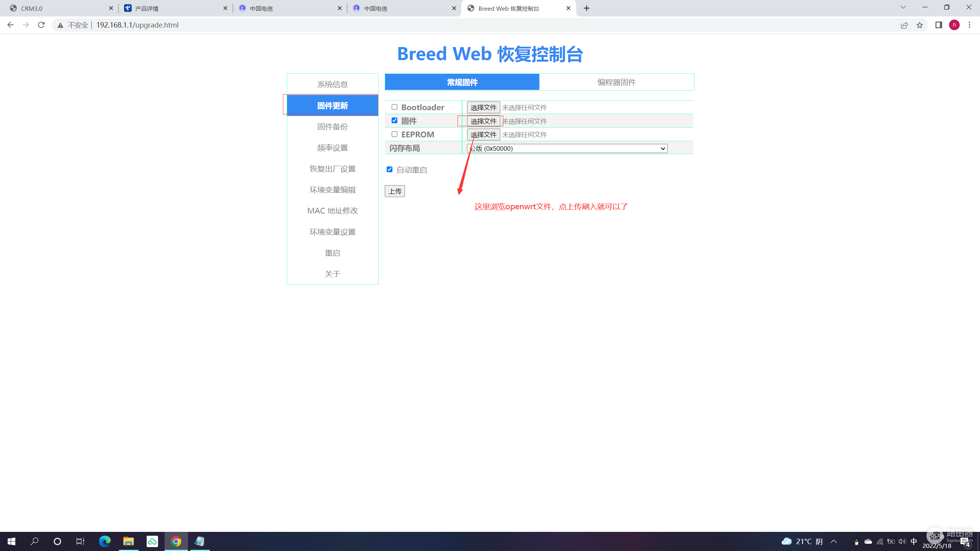This screenshot has width=980, height=551.
Task: Open the notepad-like app on taskbar
Action: (200, 541)
